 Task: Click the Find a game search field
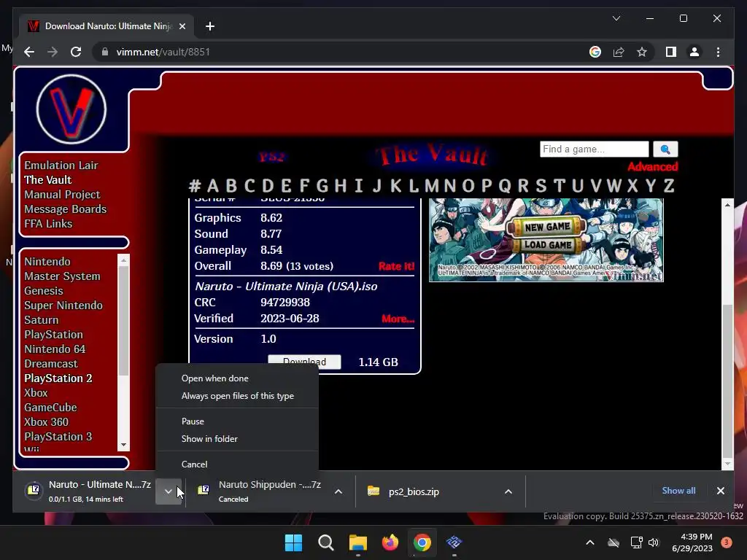tap(594, 149)
